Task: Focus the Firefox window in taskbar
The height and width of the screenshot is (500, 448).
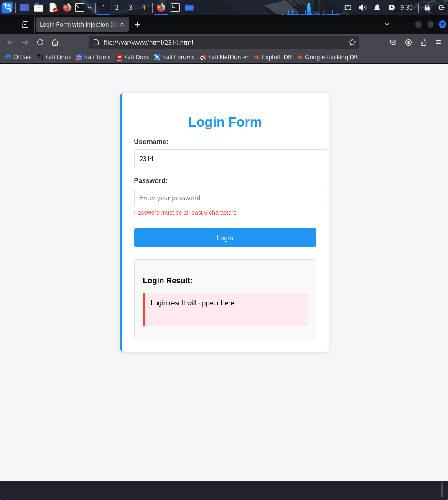Action: (161, 8)
